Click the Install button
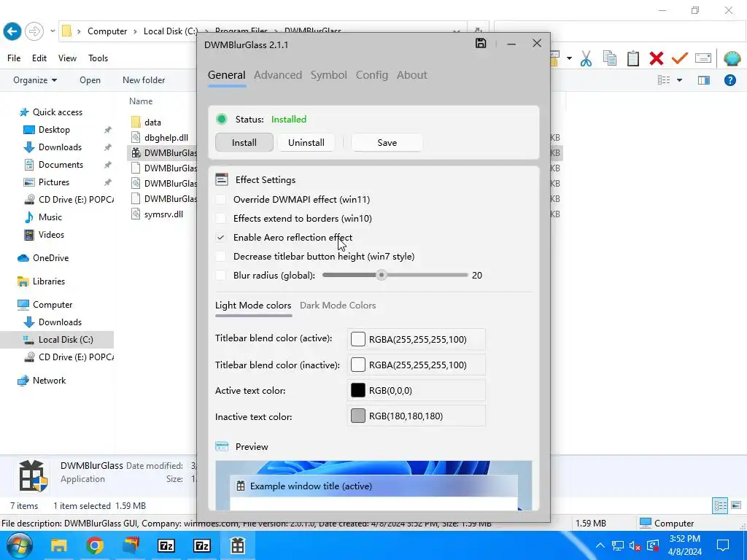This screenshot has height=560, width=747. coord(244,142)
